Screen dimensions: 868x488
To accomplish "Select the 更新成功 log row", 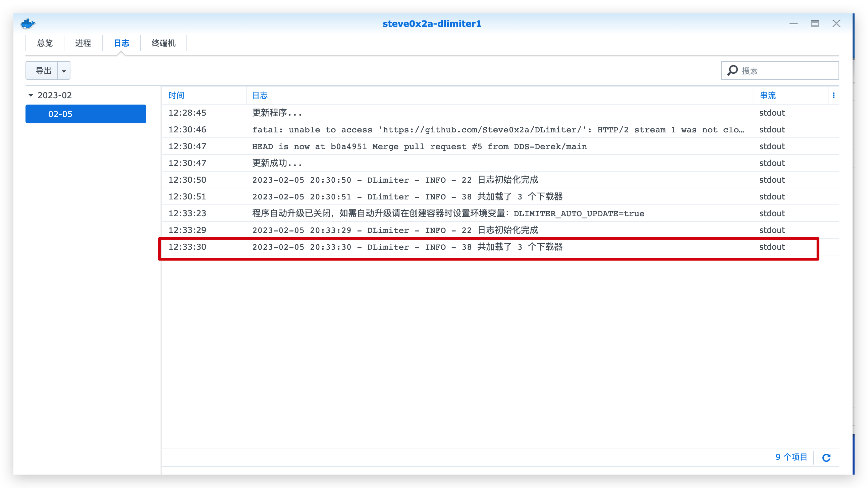I will point(500,163).
